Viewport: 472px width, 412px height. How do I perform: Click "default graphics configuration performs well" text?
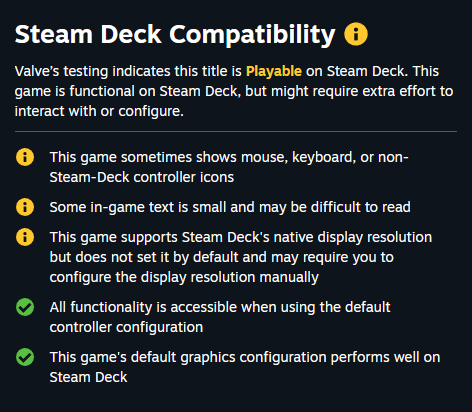tap(261, 357)
